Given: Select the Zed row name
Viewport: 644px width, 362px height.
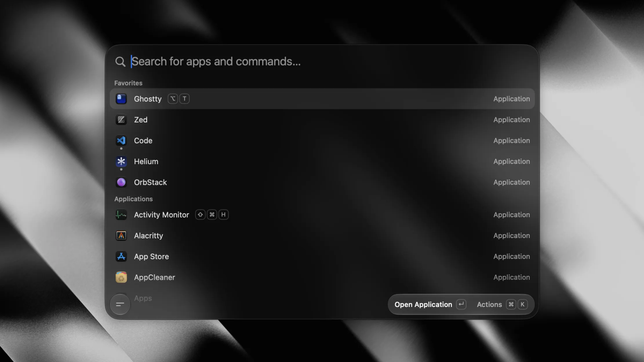Looking at the screenshot, I should point(141,120).
